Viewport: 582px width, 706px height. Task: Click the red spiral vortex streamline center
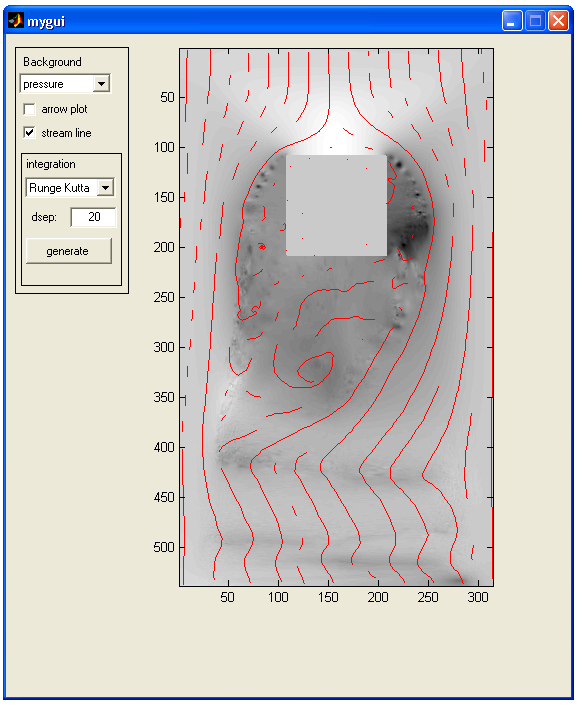coord(316,369)
